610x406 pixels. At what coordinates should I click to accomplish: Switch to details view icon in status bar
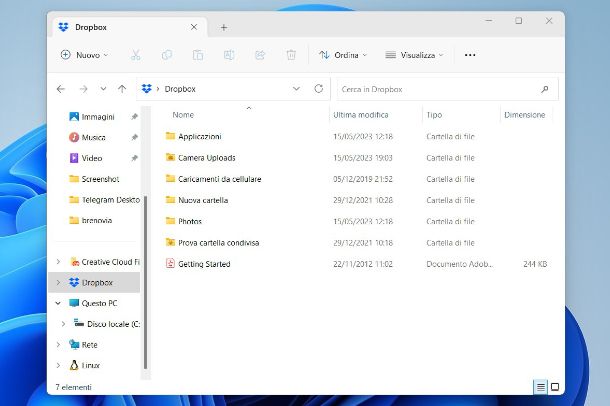(x=541, y=387)
